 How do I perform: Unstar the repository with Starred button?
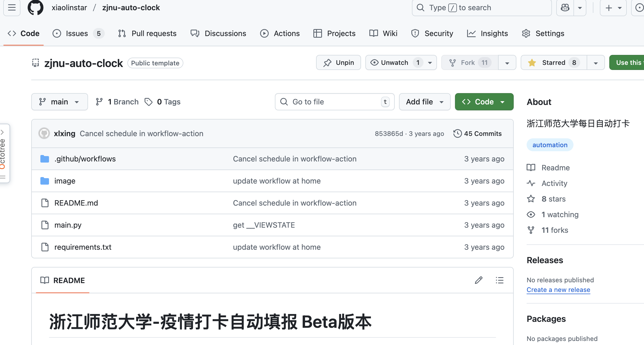coord(553,63)
